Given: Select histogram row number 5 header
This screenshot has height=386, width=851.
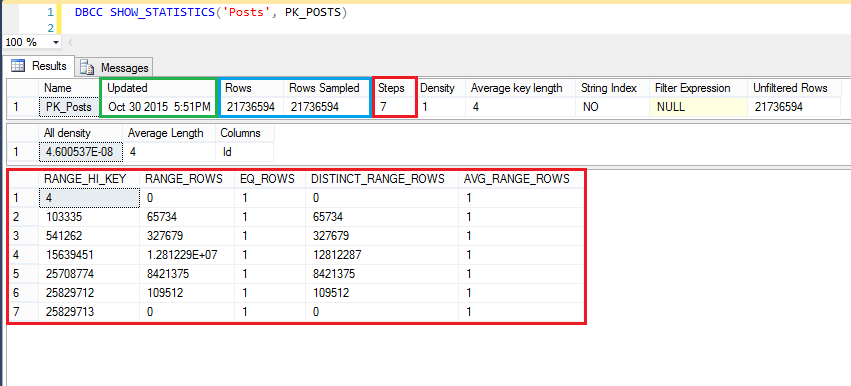Looking at the screenshot, I should [x=23, y=274].
